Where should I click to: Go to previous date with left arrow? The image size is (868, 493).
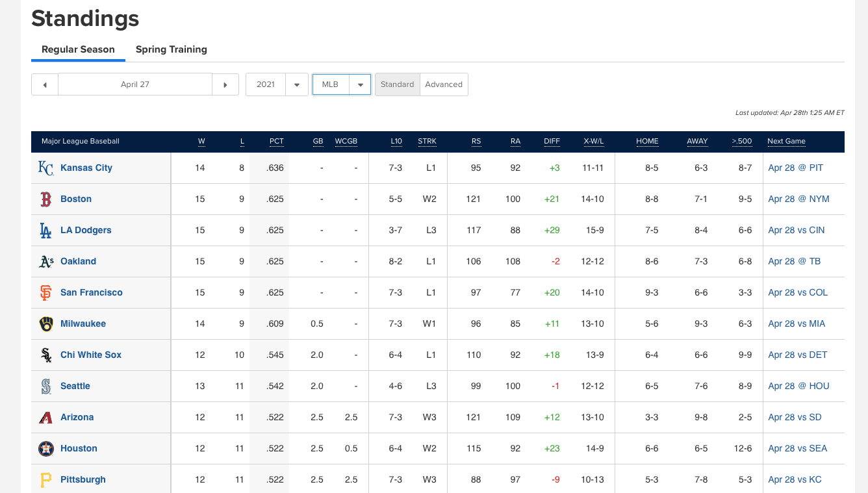(45, 84)
